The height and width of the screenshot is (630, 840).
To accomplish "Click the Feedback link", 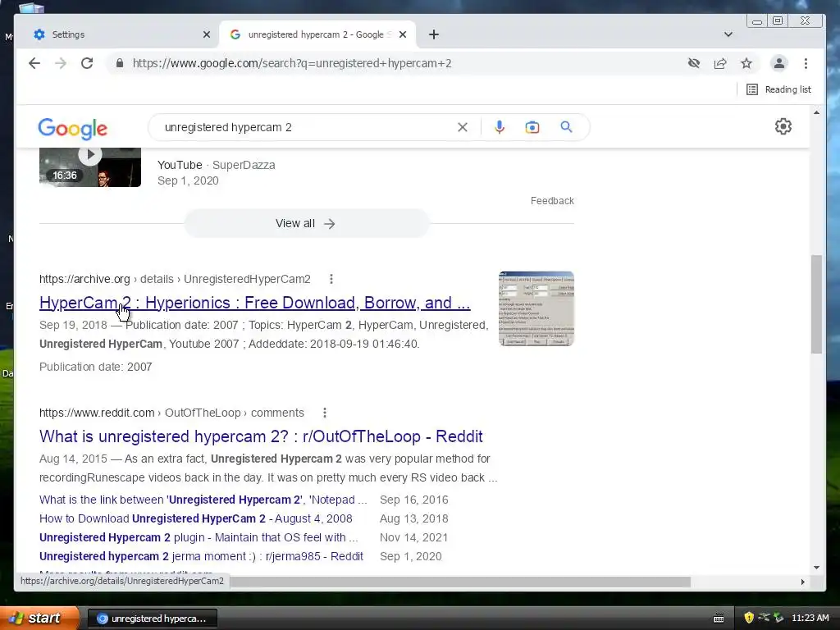I will coord(552,200).
